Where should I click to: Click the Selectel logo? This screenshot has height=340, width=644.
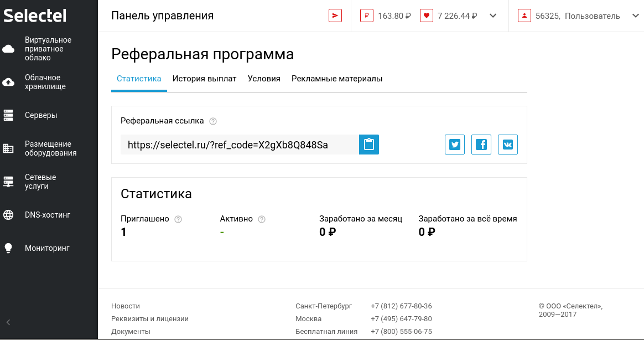coord(35,16)
